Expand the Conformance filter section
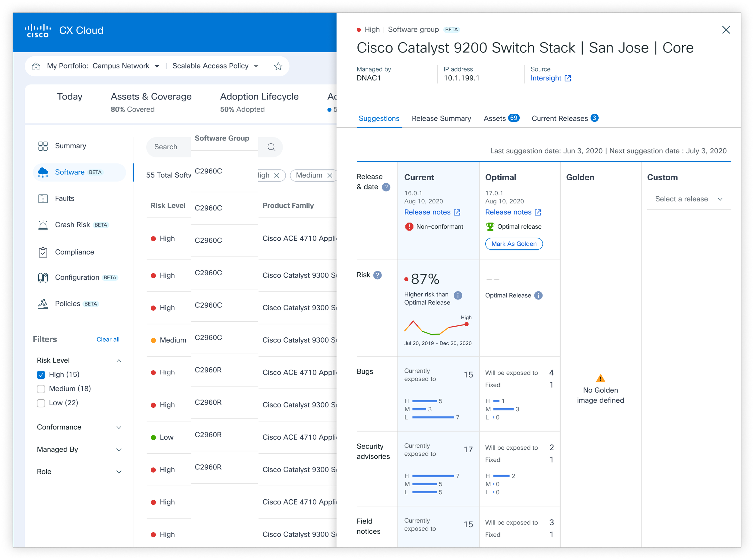Screen dimensions: 754x560 click(119, 427)
